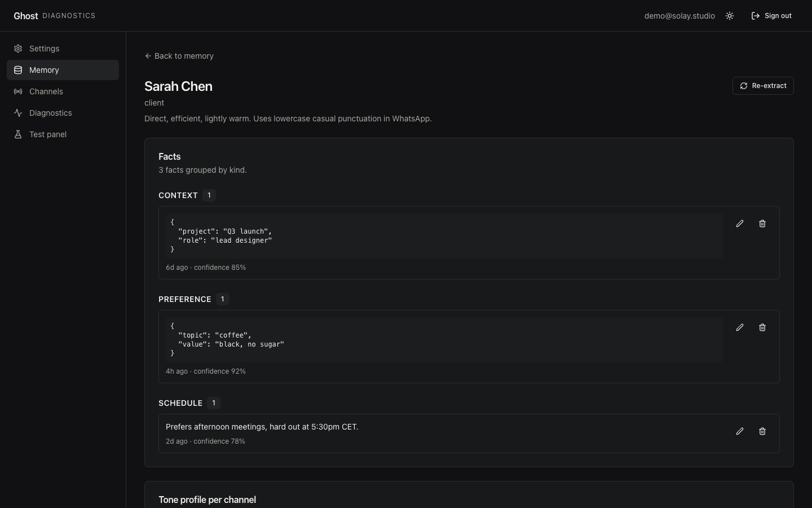The height and width of the screenshot is (508, 812).
Task: Delete the coffee PREFERENCE fact
Action: click(x=762, y=327)
